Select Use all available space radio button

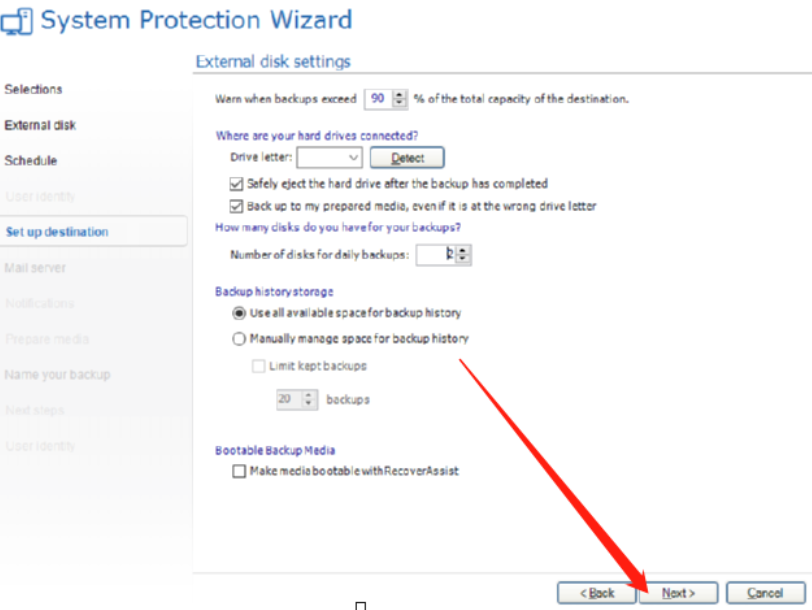(239, 313)
